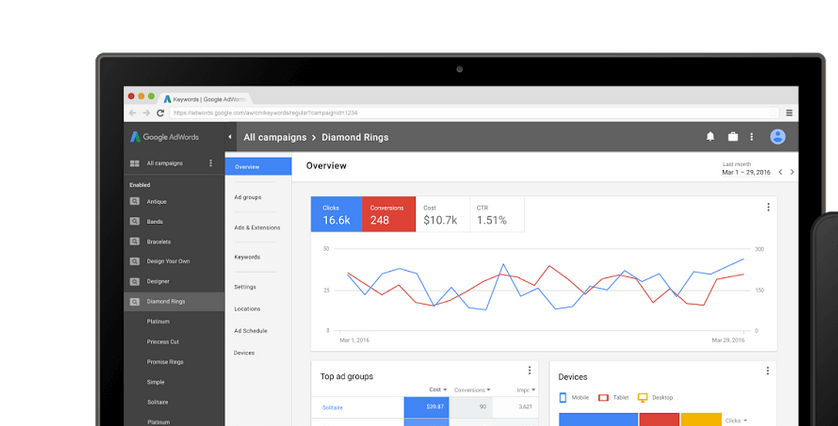Viewport: 838px width, 426px height.
Task: Click Diamond Rings in the breadcrumb
Action: [x=355, y=137]
